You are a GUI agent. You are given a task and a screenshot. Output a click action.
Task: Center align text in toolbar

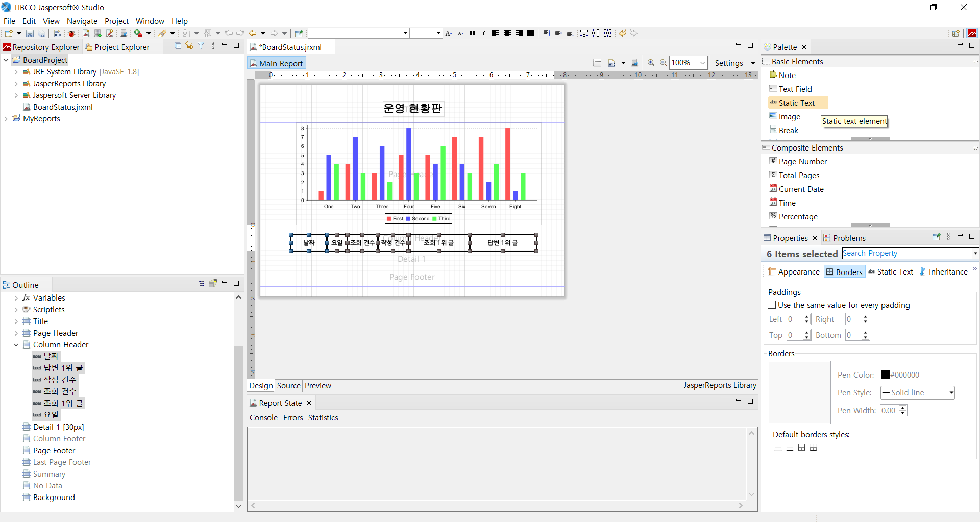coord(507,33)
